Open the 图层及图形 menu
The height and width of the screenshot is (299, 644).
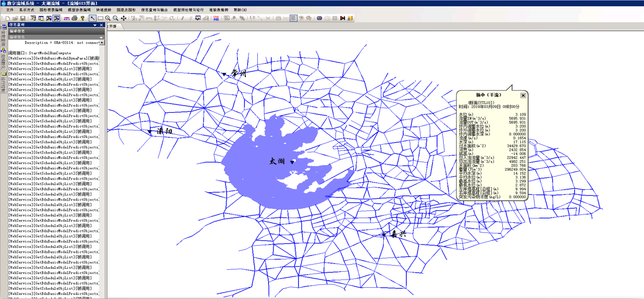click(126, 10)
